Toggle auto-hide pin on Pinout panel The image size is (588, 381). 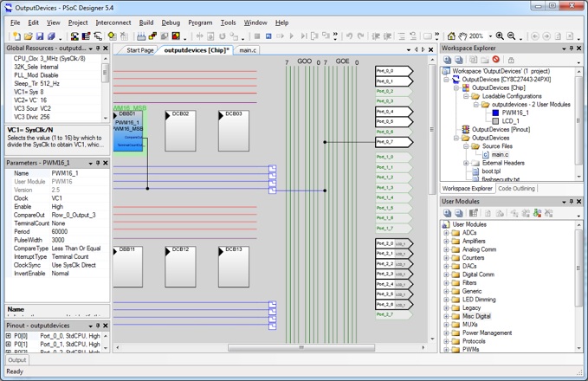pyautogui.click(x=98, y=326)
